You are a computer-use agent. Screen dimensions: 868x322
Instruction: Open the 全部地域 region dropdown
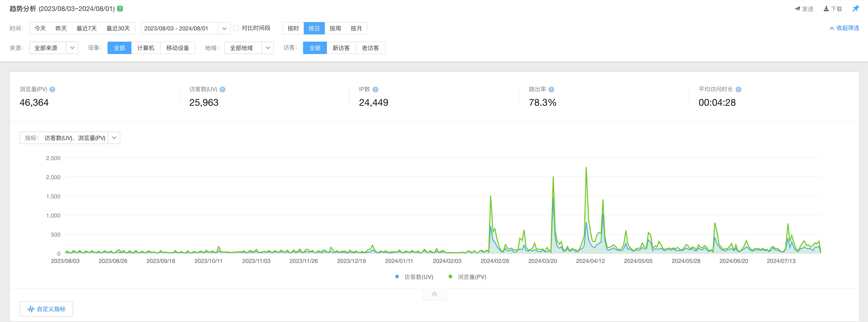[x=249, y=48]
